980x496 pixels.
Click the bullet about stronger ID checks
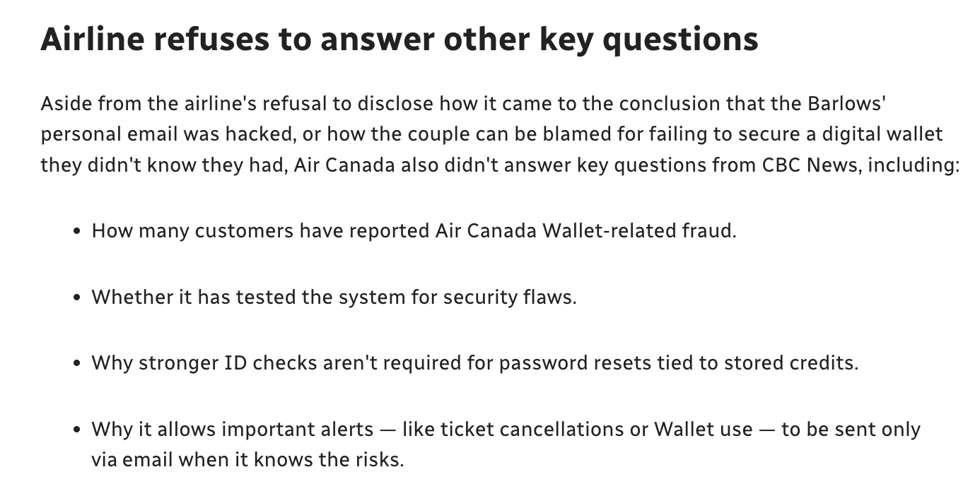[474, 363]
